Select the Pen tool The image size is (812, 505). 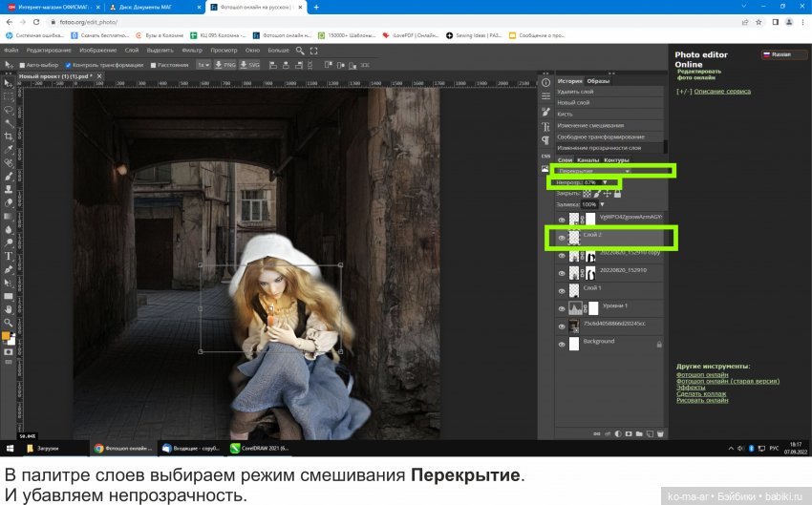point(9,269)
